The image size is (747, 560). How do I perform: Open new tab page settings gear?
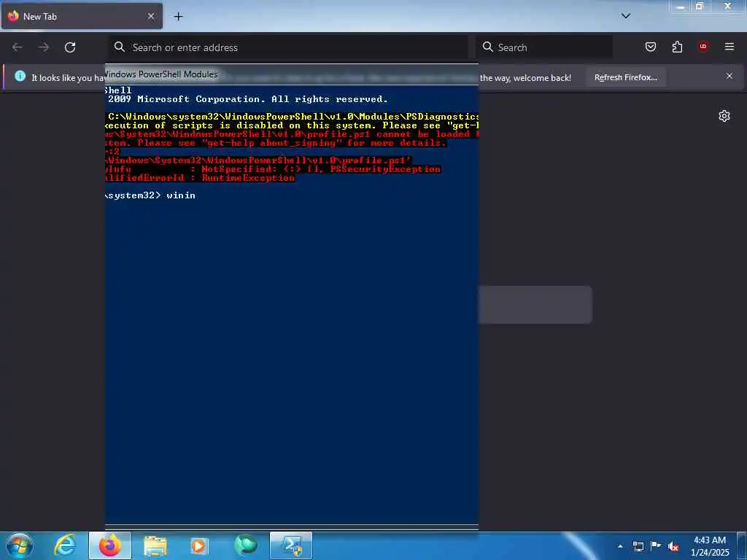tap(724, 116)
